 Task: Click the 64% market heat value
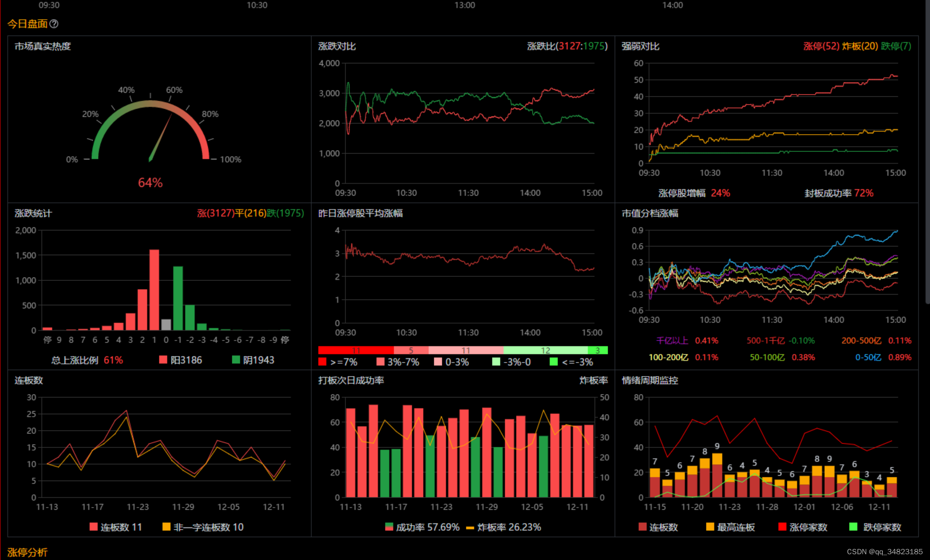pyautogui.click(x=150, y=183)
